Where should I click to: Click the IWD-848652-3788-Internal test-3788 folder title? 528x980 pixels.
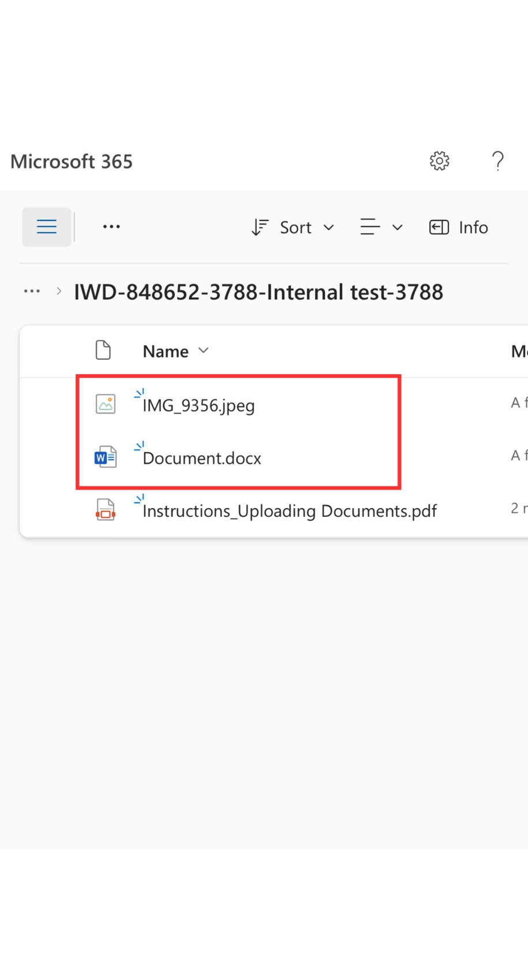[259, 292]
